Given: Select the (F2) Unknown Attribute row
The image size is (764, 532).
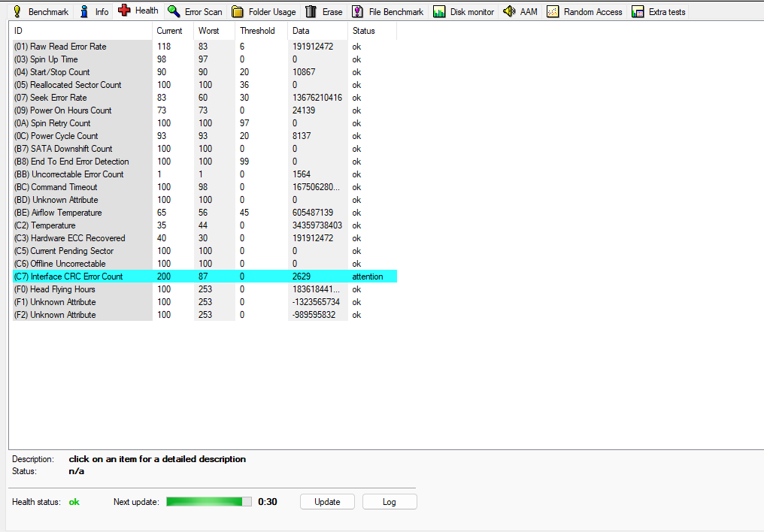Looking at the screenshot, I should click(x=205, y=315).
